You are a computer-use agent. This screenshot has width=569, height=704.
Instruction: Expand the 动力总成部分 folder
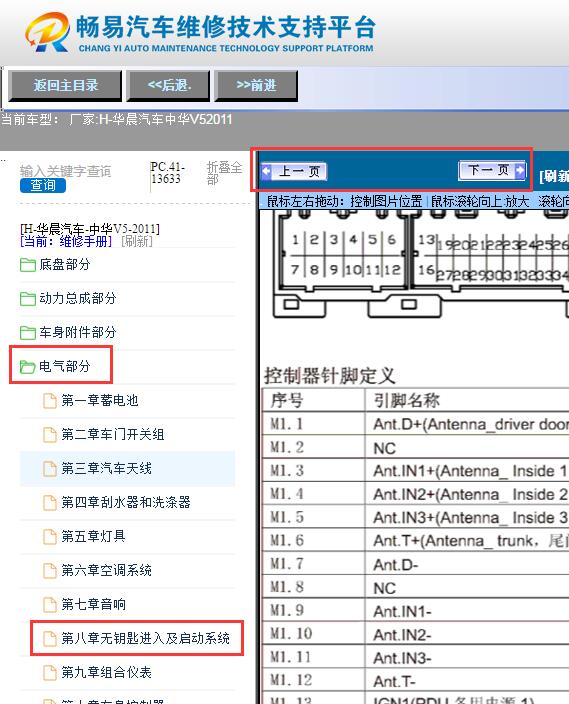[x=78, y=298]
